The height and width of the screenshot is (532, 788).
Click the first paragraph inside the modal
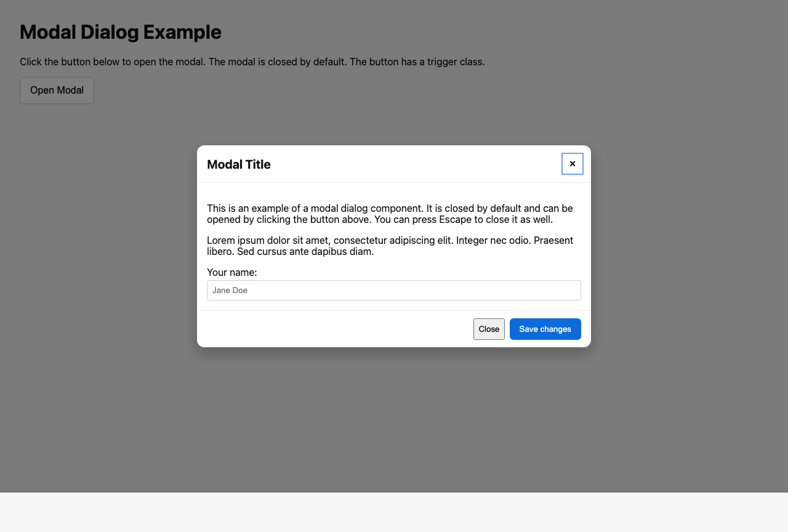390,214
